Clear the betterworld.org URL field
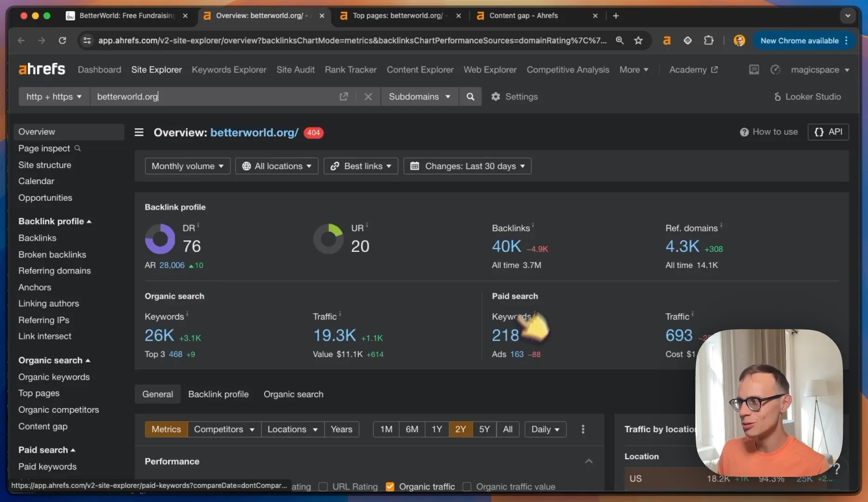This screenshot has width=868, height=502. tap(368, 97)
